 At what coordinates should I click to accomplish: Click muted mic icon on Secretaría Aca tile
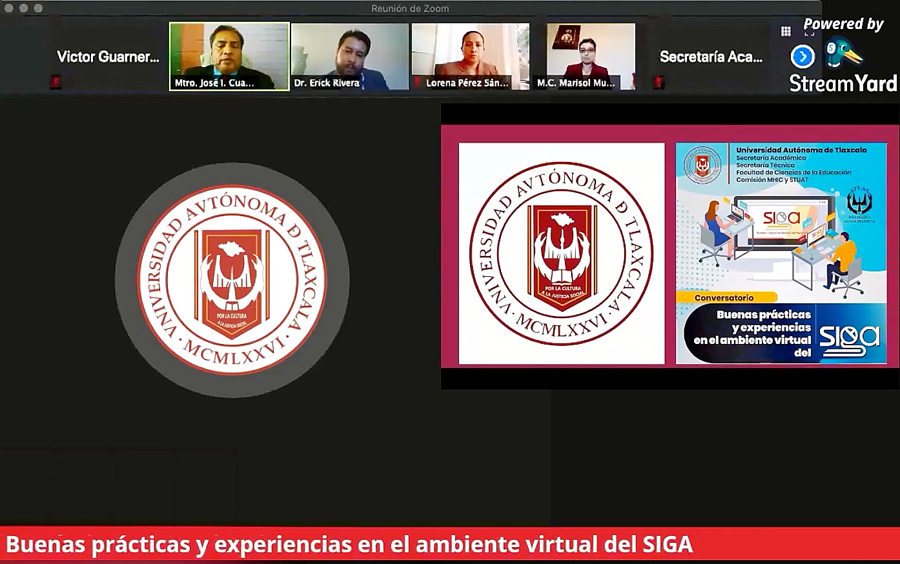coord(659,82)
